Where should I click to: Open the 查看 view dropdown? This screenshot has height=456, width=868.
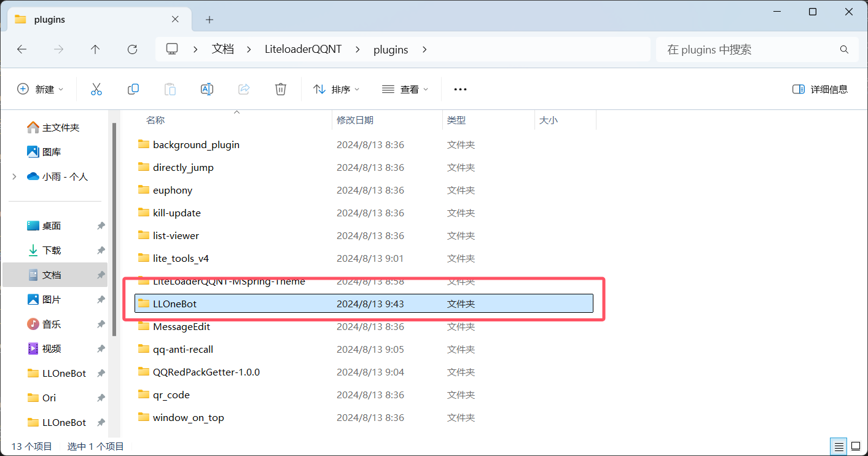pos(405,89)
